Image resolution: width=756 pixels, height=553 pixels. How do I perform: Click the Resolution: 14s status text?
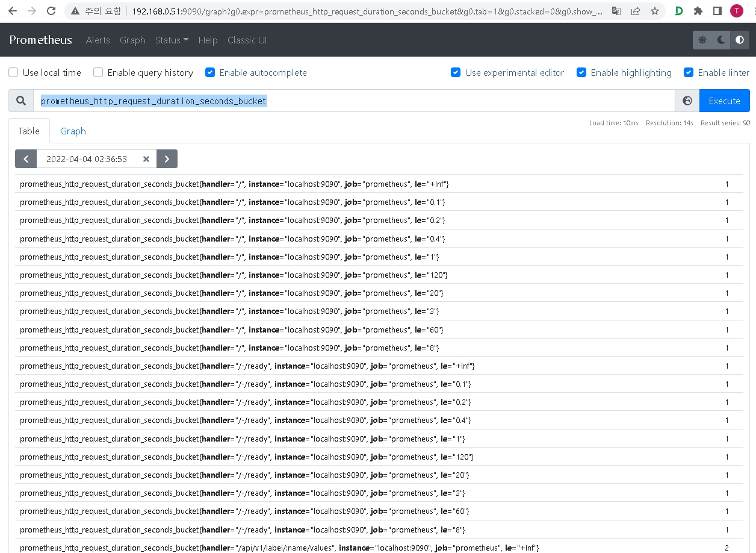(x=669, y=123)
